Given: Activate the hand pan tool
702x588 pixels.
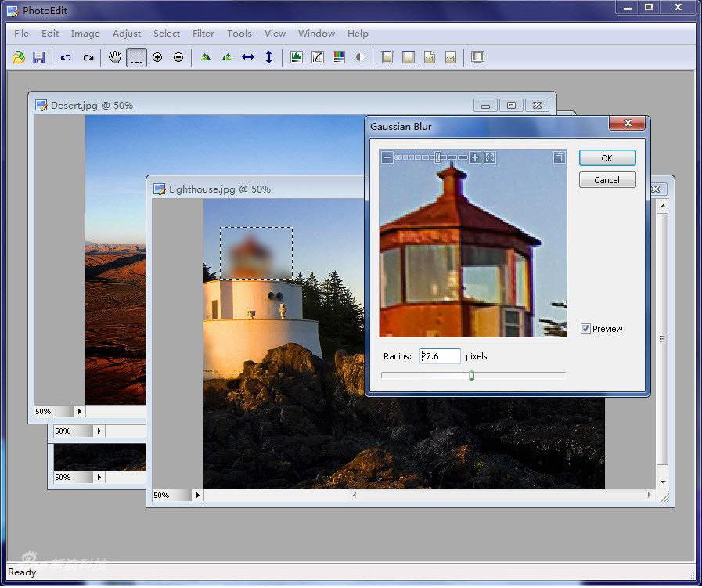Looking at the screenshot, I should click(114, 56).
